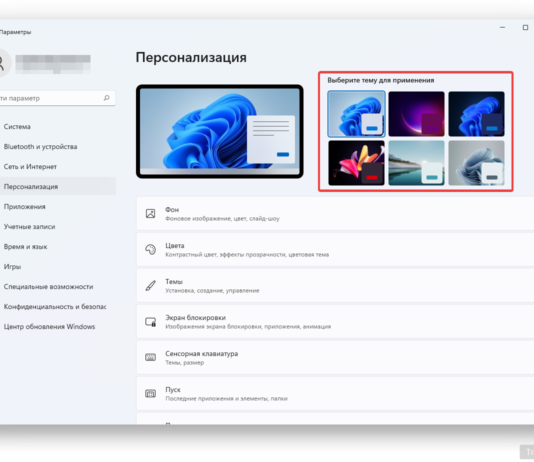Screen dimensions: 534x462
Task: Open Игры section
Action: click(x=58, y=267)
